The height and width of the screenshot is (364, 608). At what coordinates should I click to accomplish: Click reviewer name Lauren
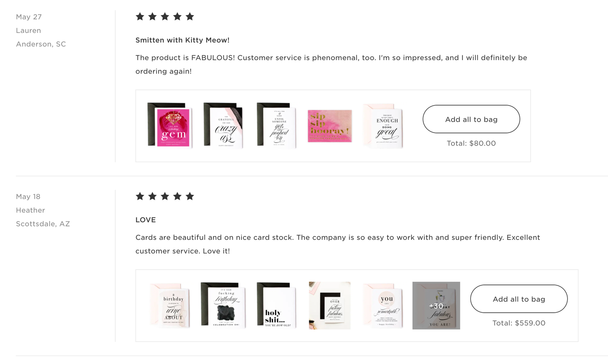tap(29, 30)
